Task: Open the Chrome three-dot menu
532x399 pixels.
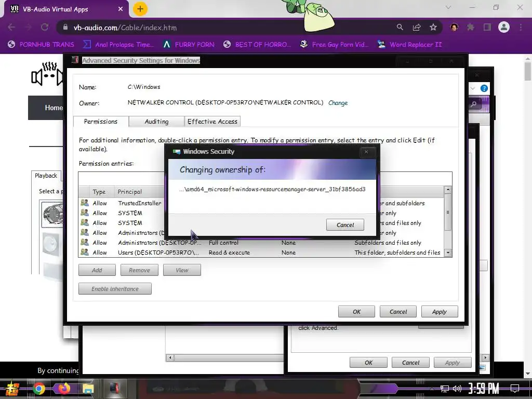Action: [x=521, y=27]
